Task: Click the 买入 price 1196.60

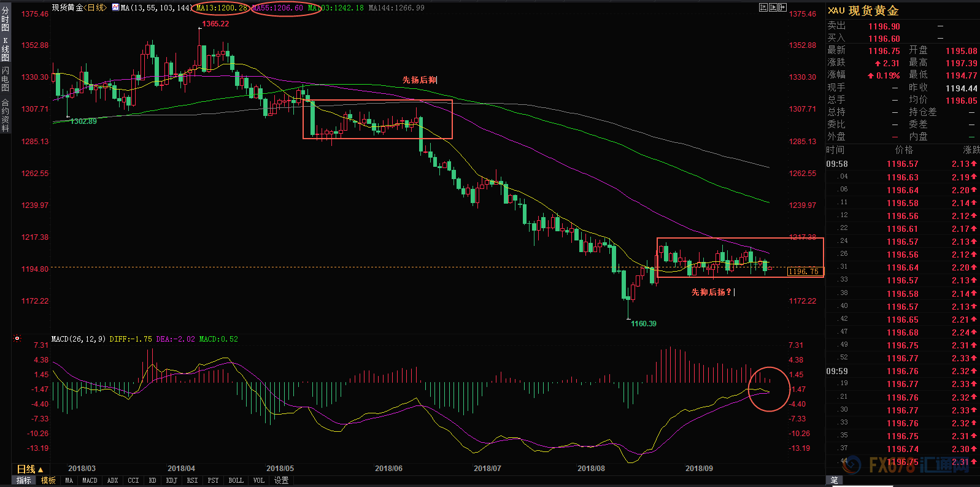Action: 884,39
